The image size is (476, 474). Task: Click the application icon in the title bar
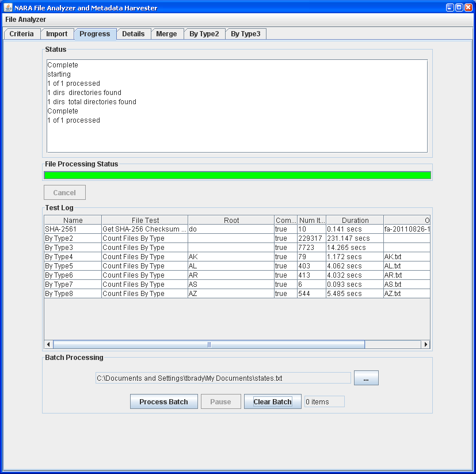click(7, 6)
